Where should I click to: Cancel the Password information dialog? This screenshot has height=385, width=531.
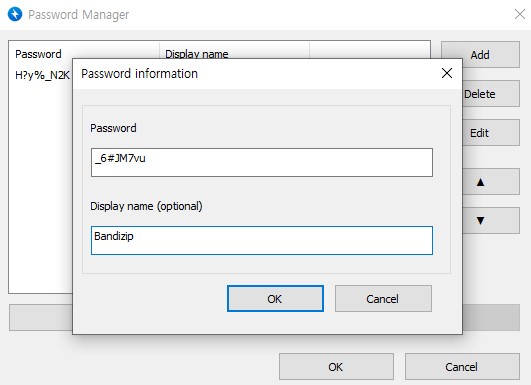coord(383,299)
